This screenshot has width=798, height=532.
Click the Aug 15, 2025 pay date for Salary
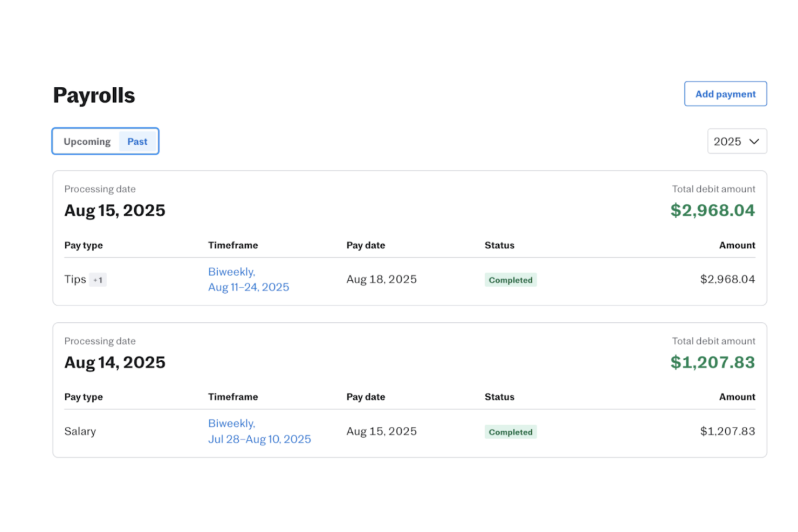381,431
